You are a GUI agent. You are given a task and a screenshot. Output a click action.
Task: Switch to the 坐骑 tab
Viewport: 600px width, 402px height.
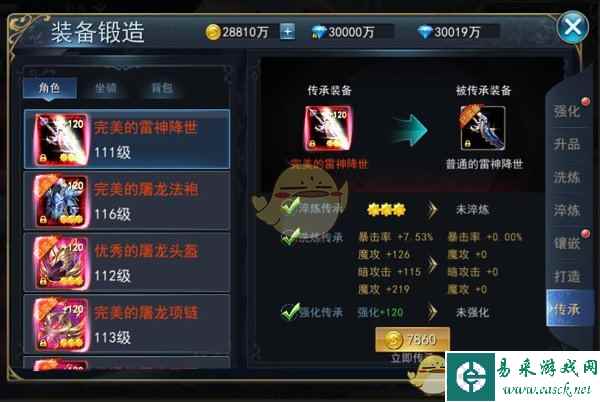106,88
